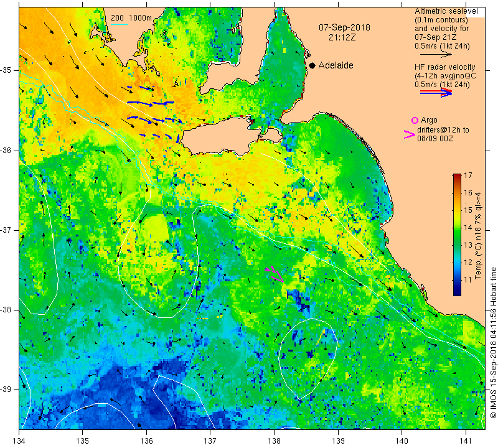Click the black Adelaide city marker dot
Screen dimensions: 498x448
(x=312, y=65)
